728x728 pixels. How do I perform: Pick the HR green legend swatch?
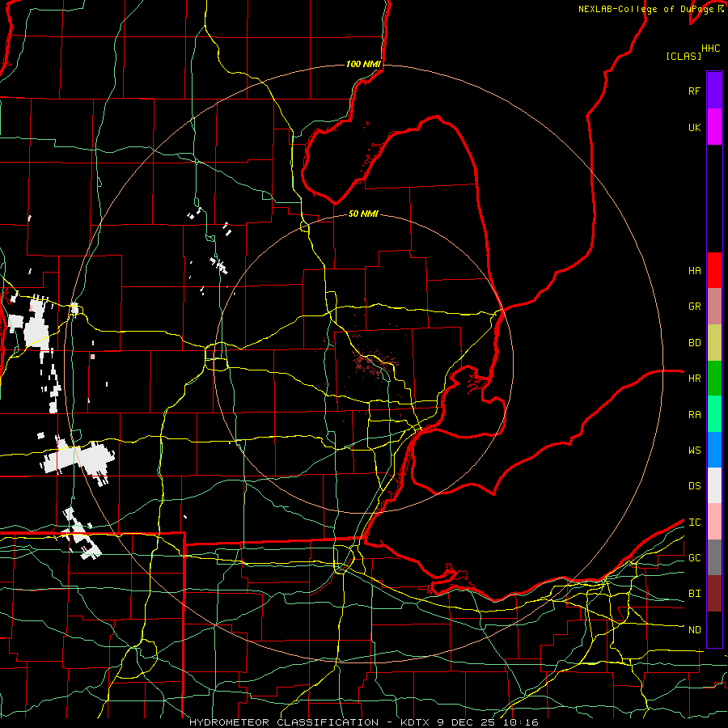[714, 379]
